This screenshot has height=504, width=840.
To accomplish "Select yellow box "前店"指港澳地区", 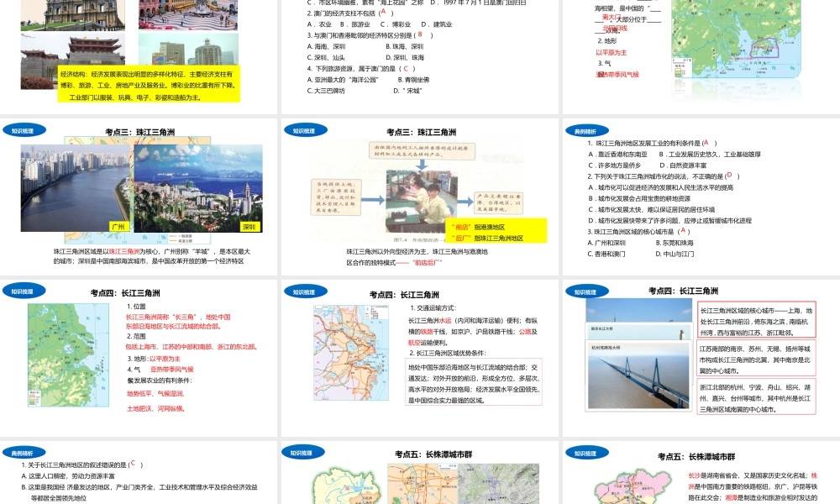I will (x=496, y=232).
